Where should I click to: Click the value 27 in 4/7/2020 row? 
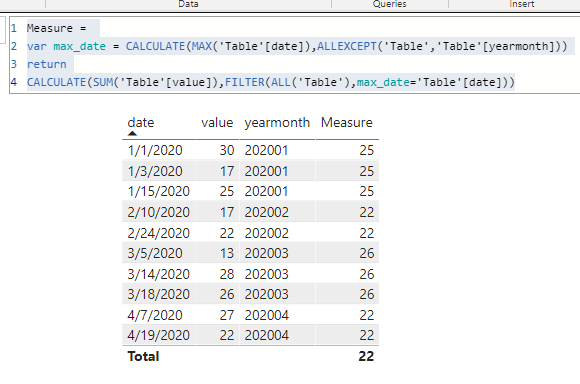227,315
